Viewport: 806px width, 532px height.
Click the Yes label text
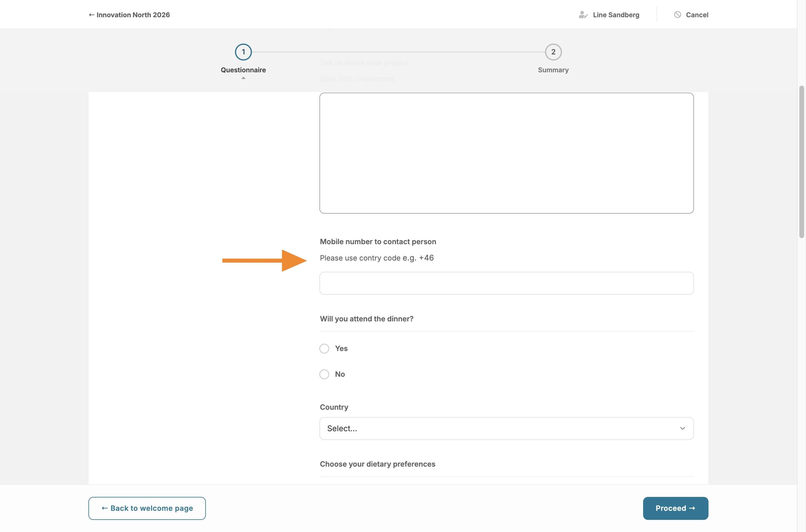pos(341,348)
